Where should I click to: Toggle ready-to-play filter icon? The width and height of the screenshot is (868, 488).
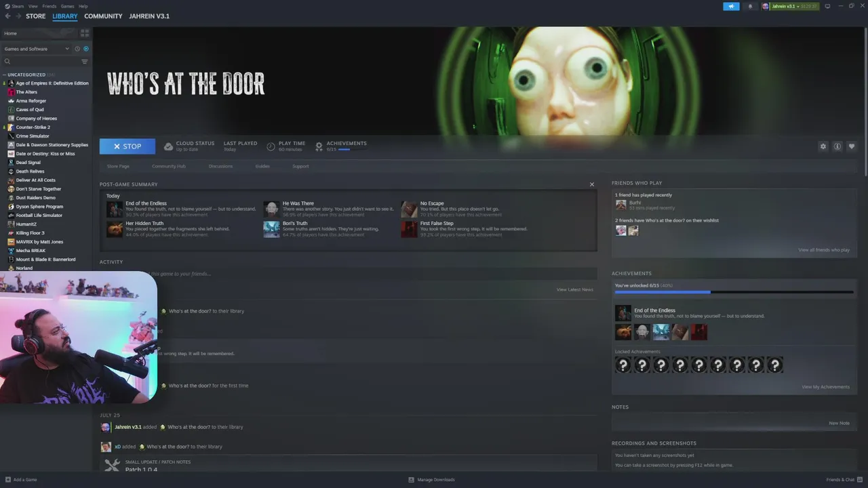85,49
